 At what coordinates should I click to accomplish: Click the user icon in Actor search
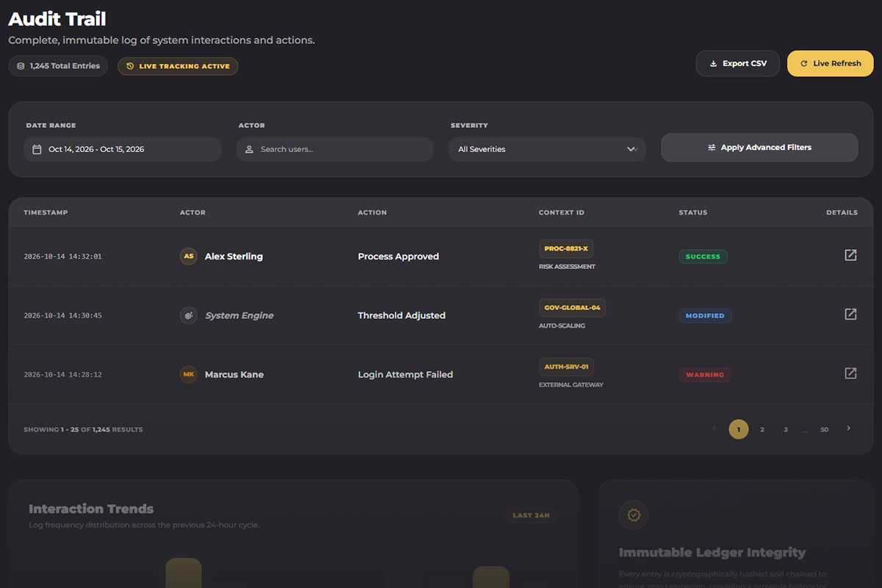point(250,149)
